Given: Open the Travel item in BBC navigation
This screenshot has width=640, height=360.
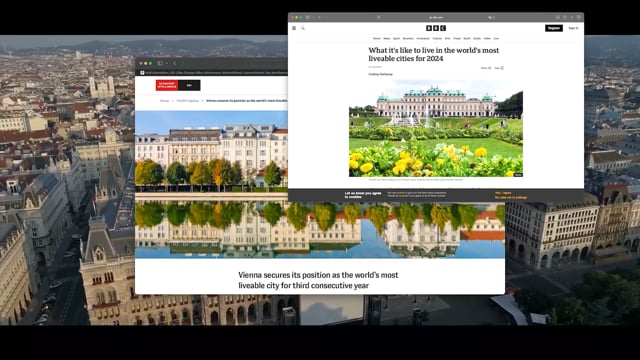Looking at the screenshot, I should tap(457, 38).
